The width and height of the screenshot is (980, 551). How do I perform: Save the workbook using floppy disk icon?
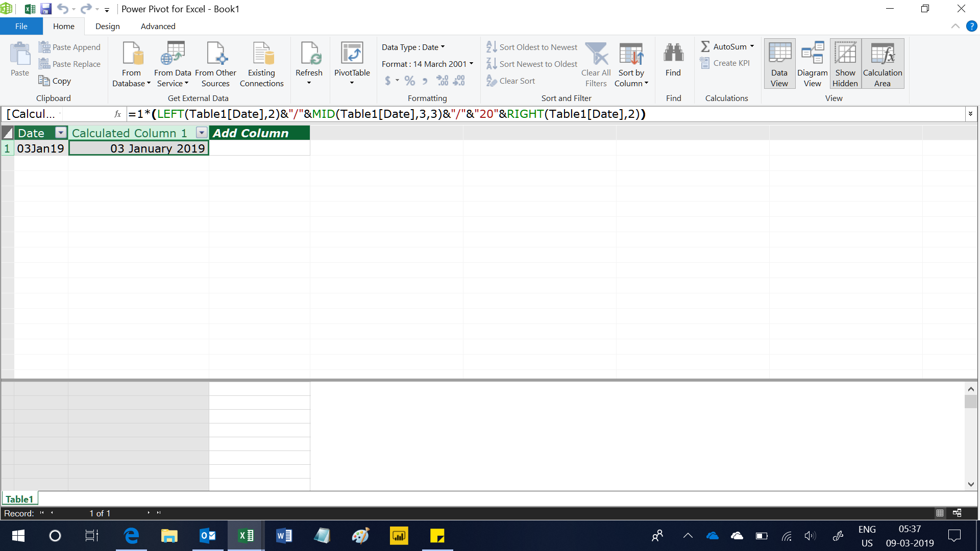tap(46, 9)
